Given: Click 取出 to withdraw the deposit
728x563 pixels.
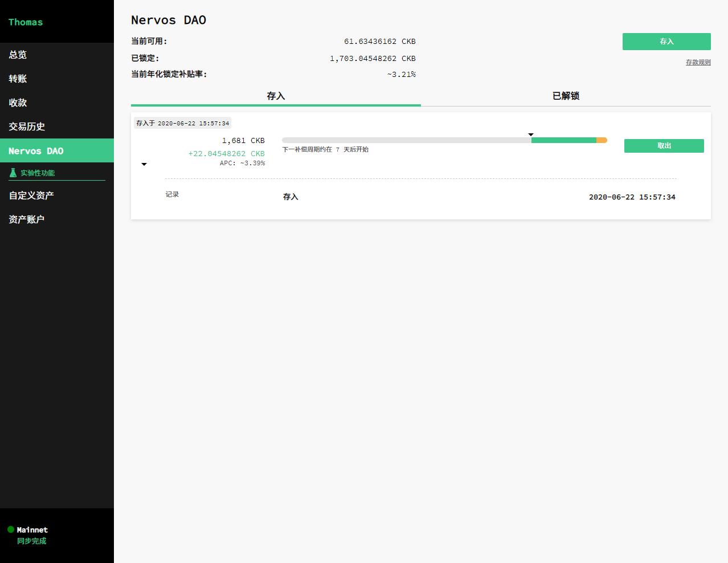Looking at the screenshot, I should [664, 146].
